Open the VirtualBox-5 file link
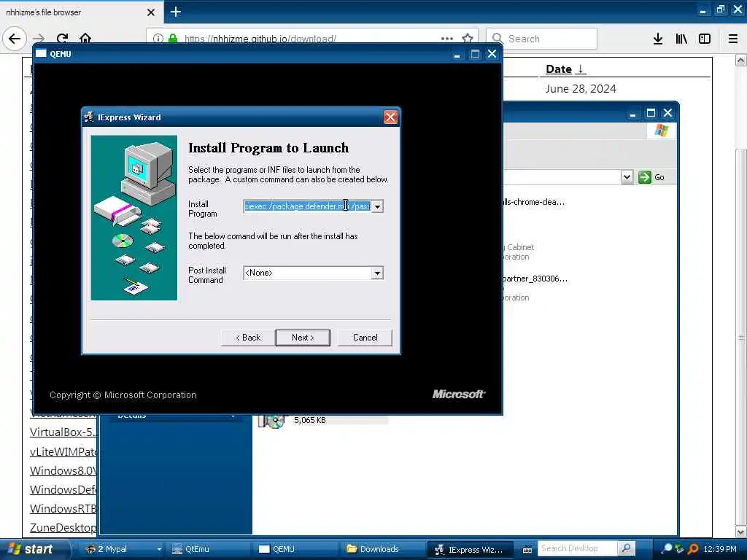This screenshot has height=560, width=747. coord(63,432)
